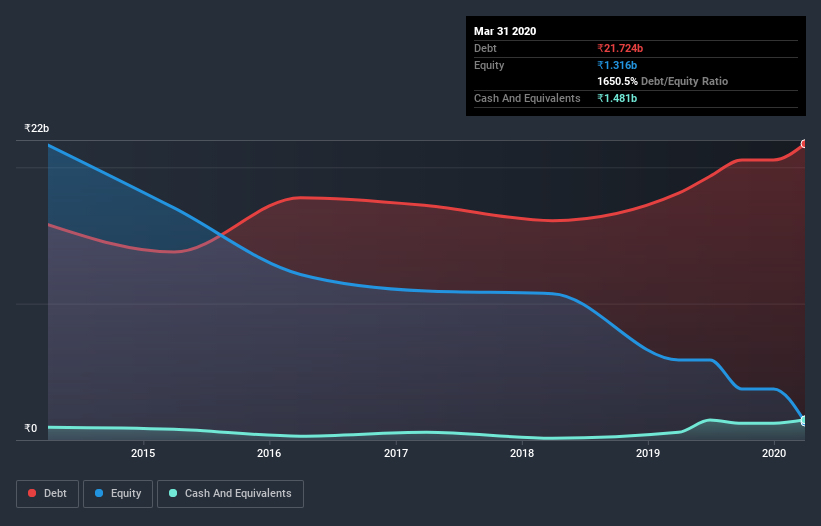The image size is (821, 526).
Task: Select the red Debt endpoint marker
Action: 804,144
